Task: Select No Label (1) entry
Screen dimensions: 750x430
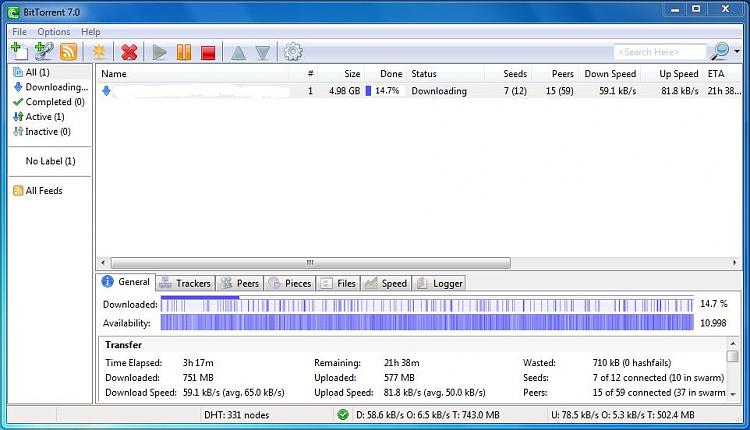Action: tap(50, 161)
